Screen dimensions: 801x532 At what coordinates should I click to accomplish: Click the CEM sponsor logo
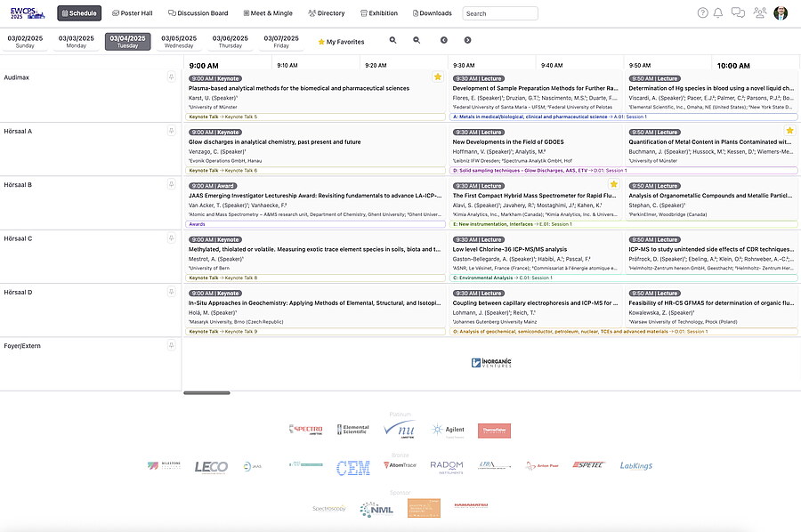tap(353, 467)
